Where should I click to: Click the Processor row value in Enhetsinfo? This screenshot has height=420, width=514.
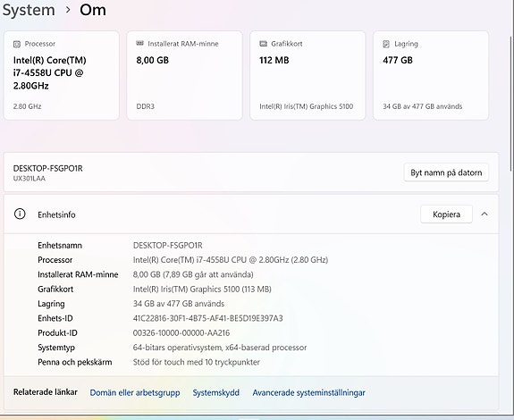pos(231,260)
